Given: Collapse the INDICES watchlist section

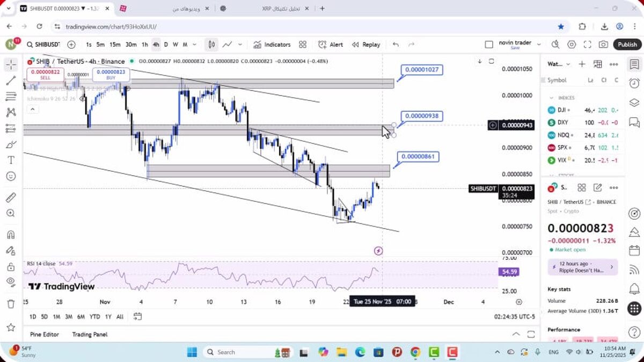Looking at the screenshot, I should point(551,98).
